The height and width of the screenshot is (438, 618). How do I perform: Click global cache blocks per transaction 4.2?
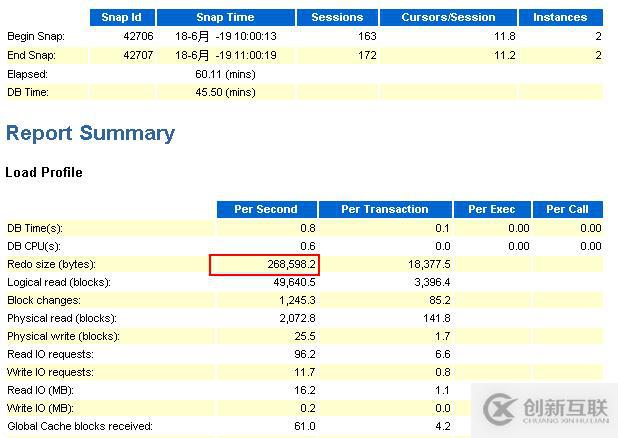tap(443, 426)
